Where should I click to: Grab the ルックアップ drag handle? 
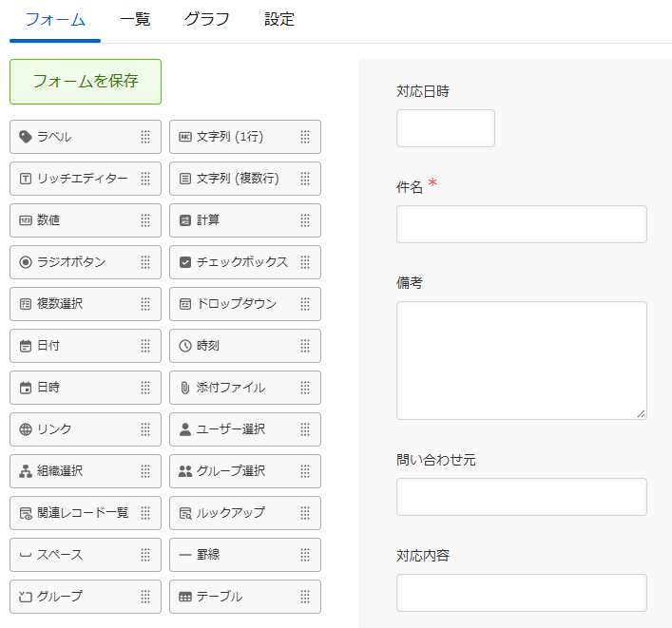(305, 513)
